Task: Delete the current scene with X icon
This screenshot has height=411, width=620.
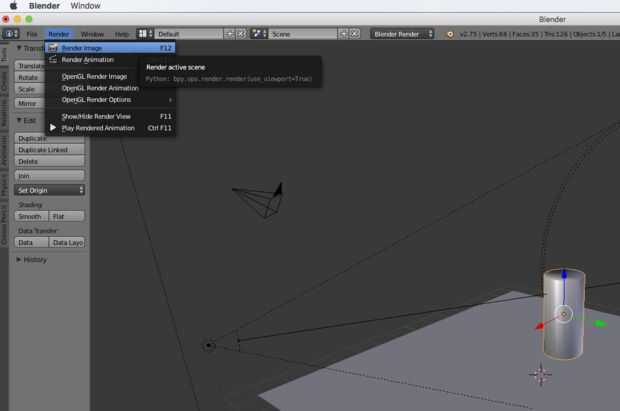Action: [355, 34]
